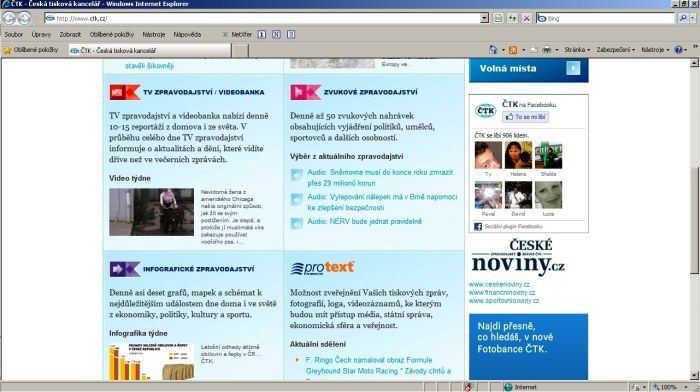Click the first boxed icon after Netfilter
This screenshot has width=700, height=392.
[x=262, y=34]
